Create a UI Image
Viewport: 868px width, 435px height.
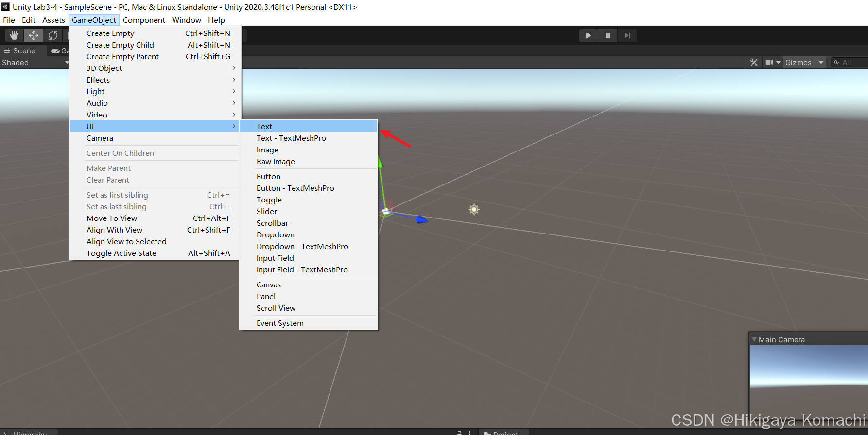[309, 150]
